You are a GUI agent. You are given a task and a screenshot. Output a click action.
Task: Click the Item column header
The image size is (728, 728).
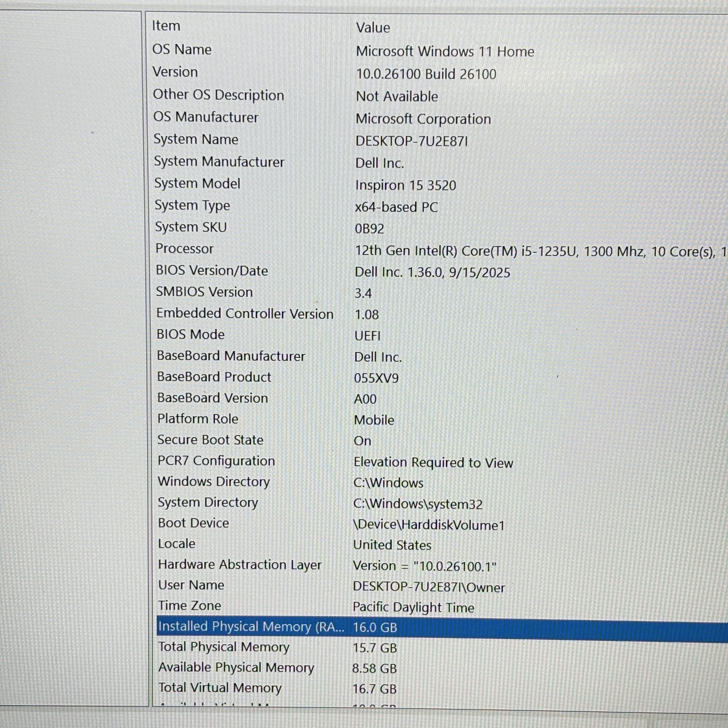click(x=166, y=26)
